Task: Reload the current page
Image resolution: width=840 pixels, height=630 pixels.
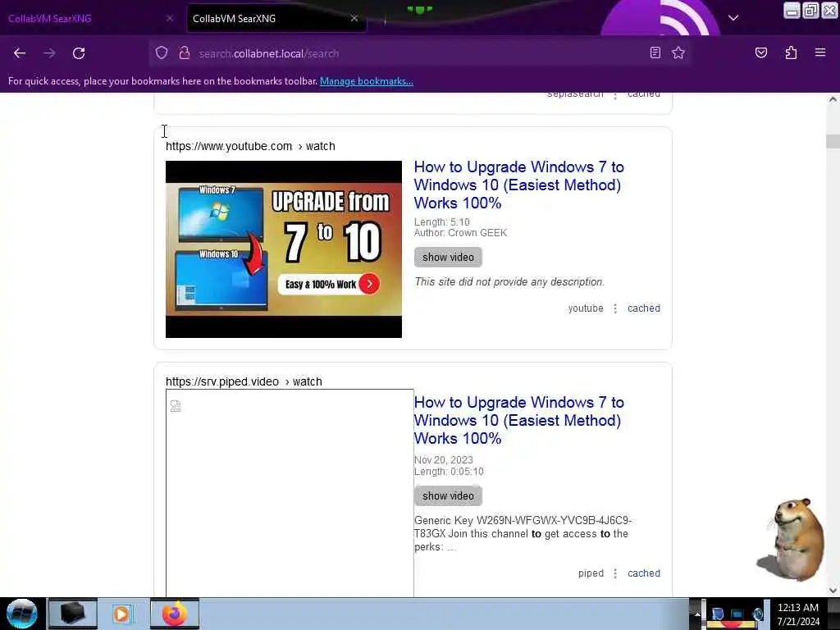Action: 79,53
